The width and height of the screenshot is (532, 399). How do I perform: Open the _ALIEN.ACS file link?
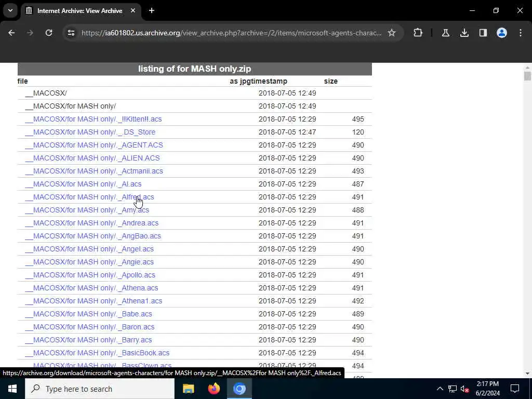(x=92, y=158)
